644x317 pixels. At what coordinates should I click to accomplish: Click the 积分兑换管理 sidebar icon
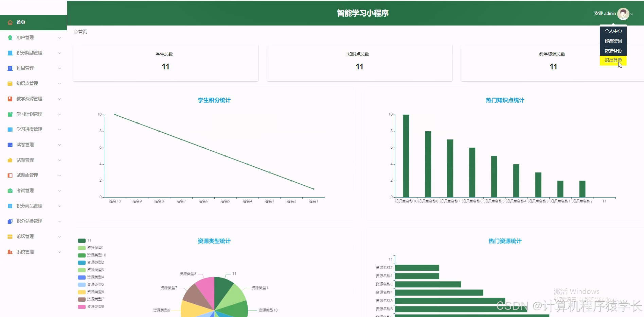click(x=10, y=221)
